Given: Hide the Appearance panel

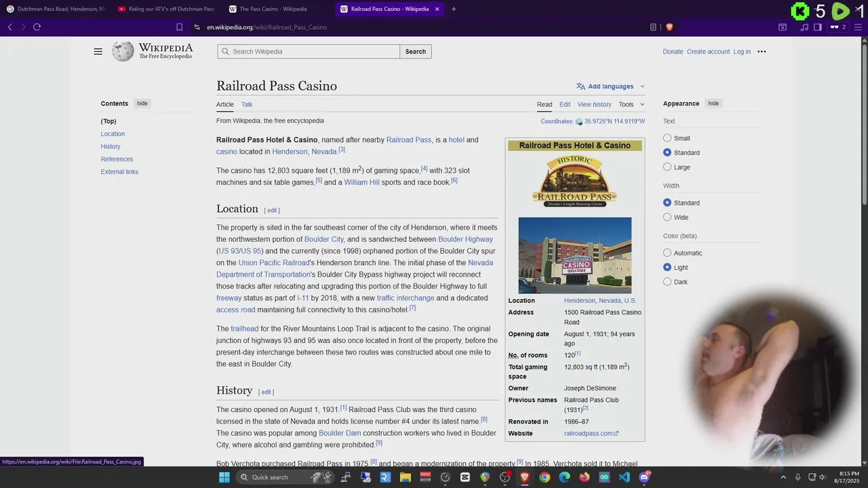Looking at the screenshot, I should 713,104.
